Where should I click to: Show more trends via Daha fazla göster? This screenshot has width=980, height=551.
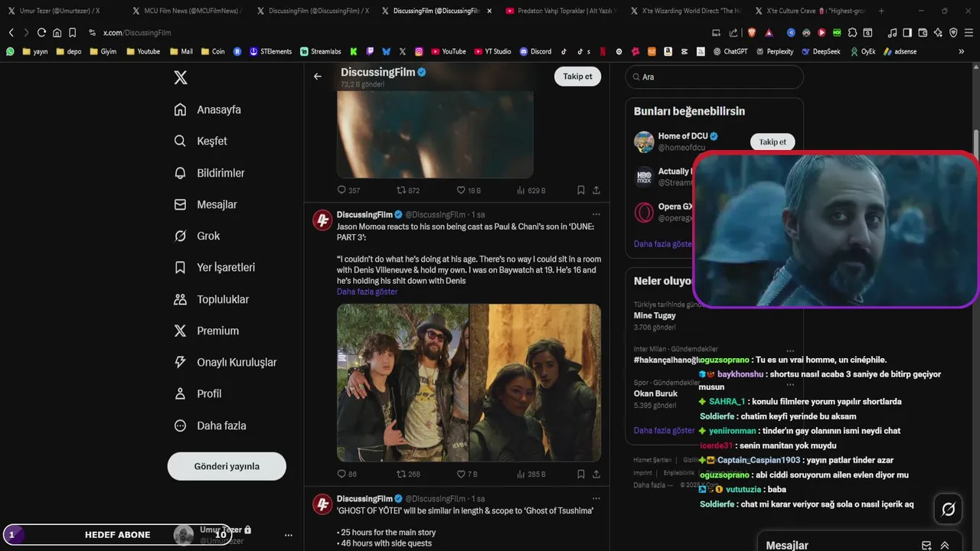pos(664,430)
